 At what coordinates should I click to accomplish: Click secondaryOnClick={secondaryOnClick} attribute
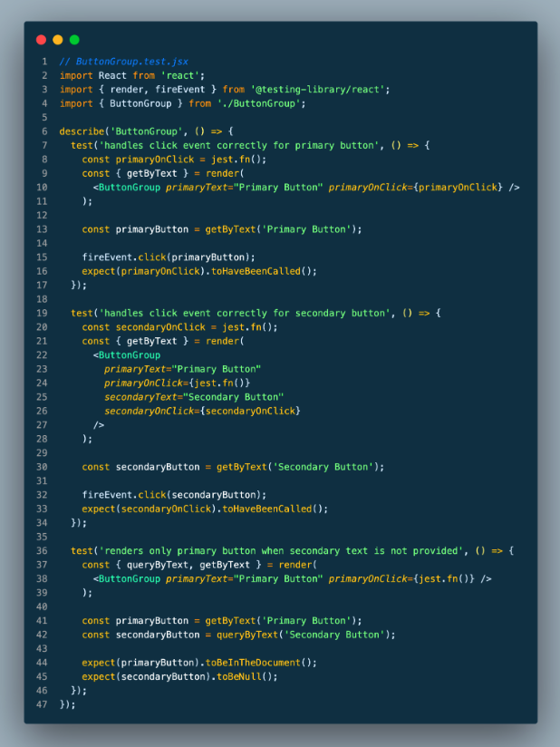(x=202, y=411)
